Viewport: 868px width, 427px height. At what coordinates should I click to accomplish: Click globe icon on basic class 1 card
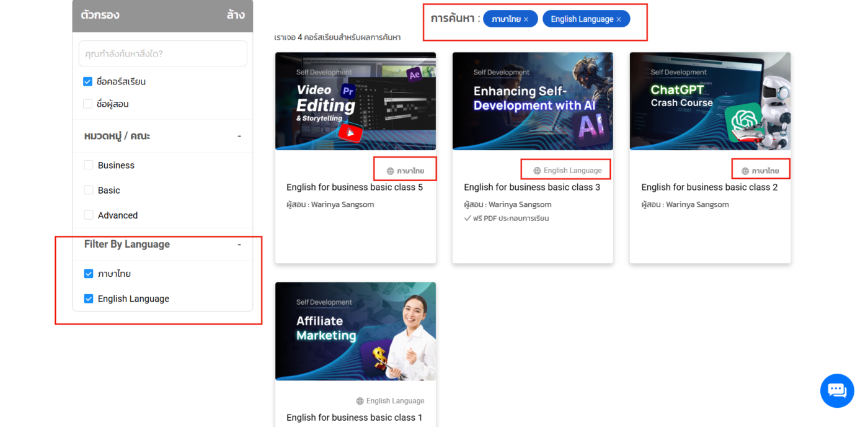click(360, 401)
